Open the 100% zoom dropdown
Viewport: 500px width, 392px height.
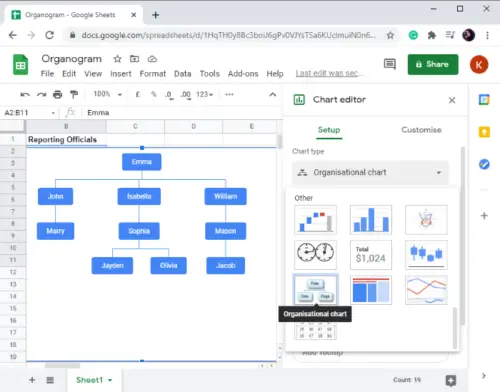108,94
